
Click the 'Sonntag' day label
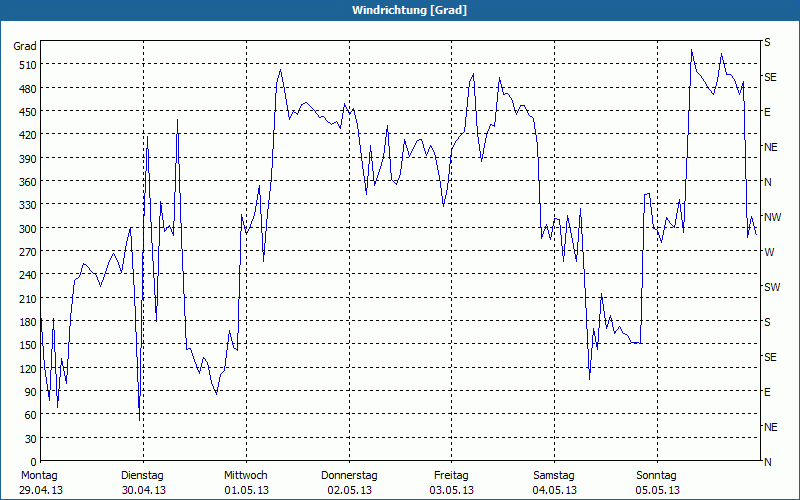point(656,476)
